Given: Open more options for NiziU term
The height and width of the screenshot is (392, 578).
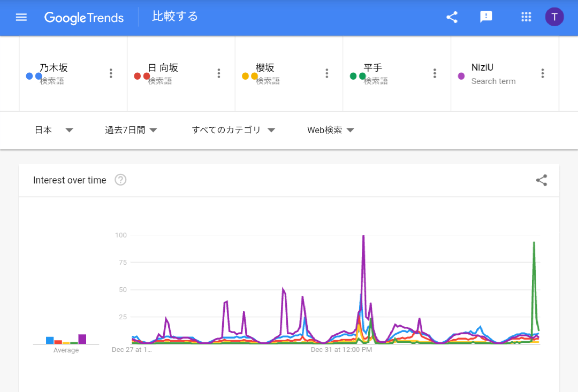Looking at the screenshot, I should 543,74.
